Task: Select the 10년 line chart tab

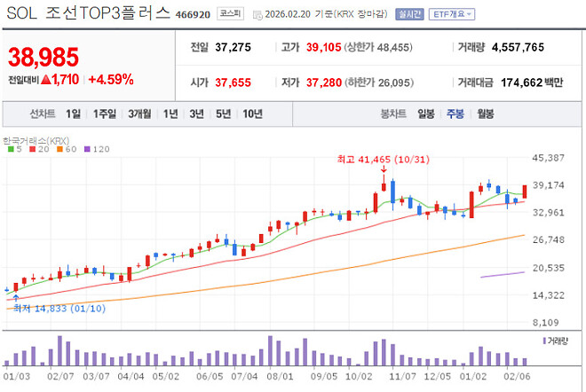Action: [x=253, y=114]
